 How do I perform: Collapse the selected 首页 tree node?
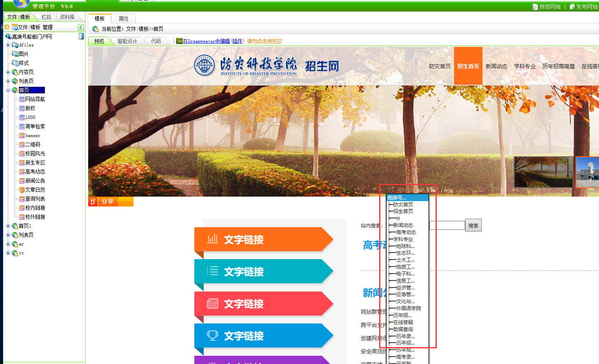point(8,90)
